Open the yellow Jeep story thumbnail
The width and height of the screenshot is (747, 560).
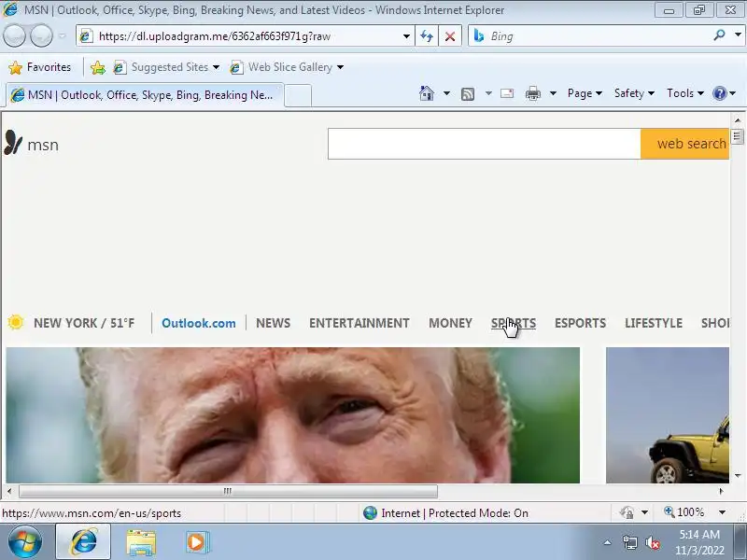click(668, 414)
